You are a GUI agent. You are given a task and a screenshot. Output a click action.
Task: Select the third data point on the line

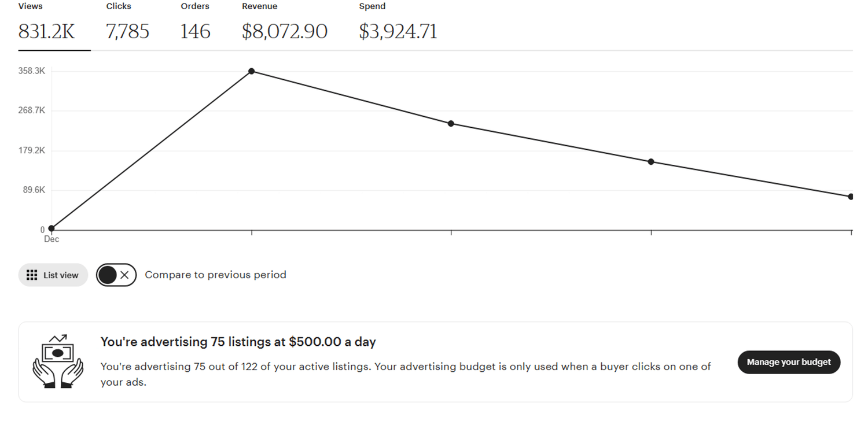click(451, 124)
